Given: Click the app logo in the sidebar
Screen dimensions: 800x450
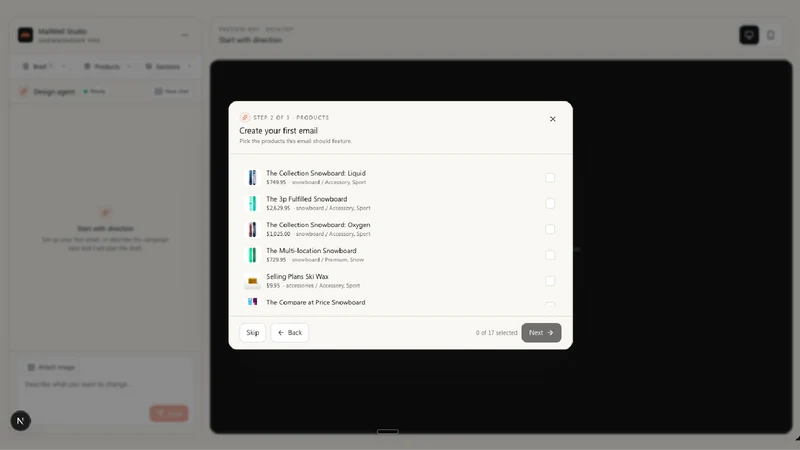Looking at the screenshot, I should tap(26, 35).
